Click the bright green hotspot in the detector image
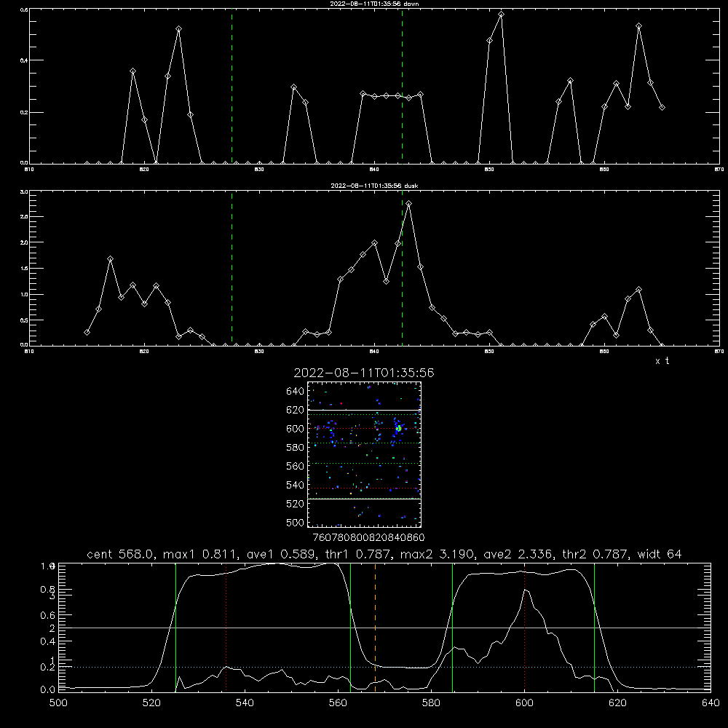Image resolution: width=728 pixels, height=728 pixels. click(x=398, y=429)
